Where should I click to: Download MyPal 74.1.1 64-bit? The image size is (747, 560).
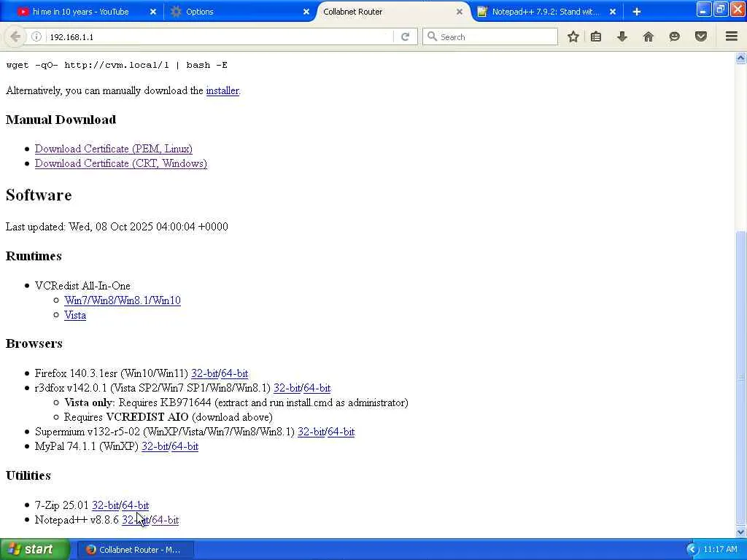(x=185, y=446)
